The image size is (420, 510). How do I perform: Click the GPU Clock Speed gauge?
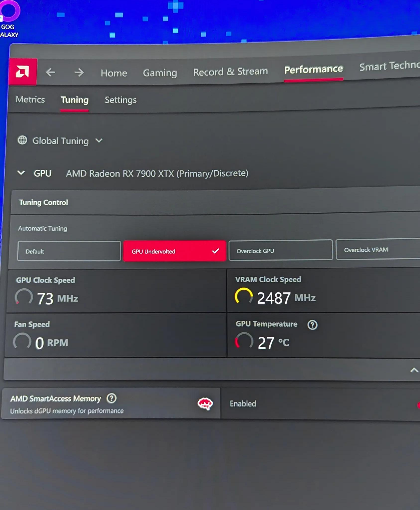click(x=24, y=297)
